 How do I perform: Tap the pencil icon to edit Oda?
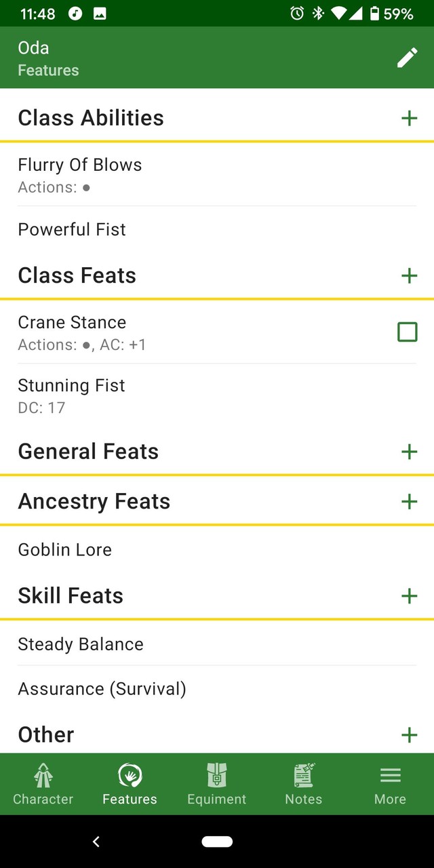coord(407,58)
